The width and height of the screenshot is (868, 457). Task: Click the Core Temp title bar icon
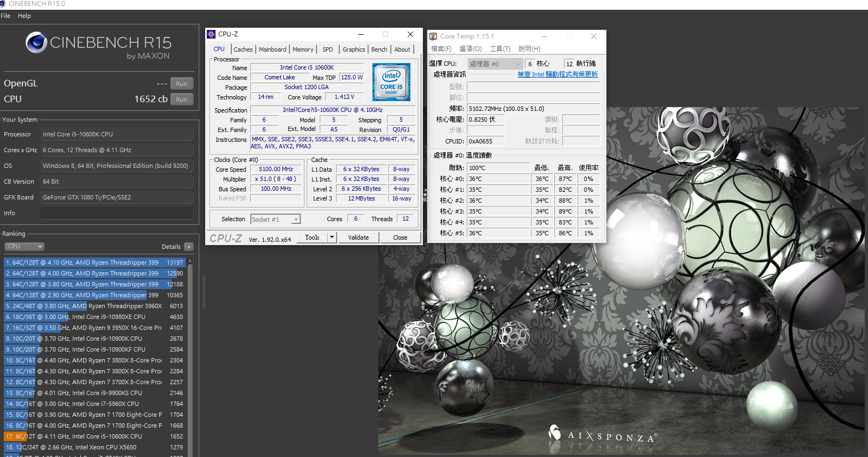pos(433,36)
